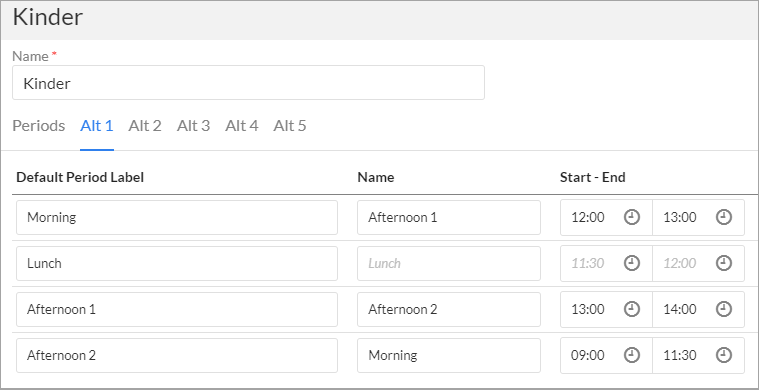
Task: Click the 14:00 end time value
Action: click(x=680, y=309)
